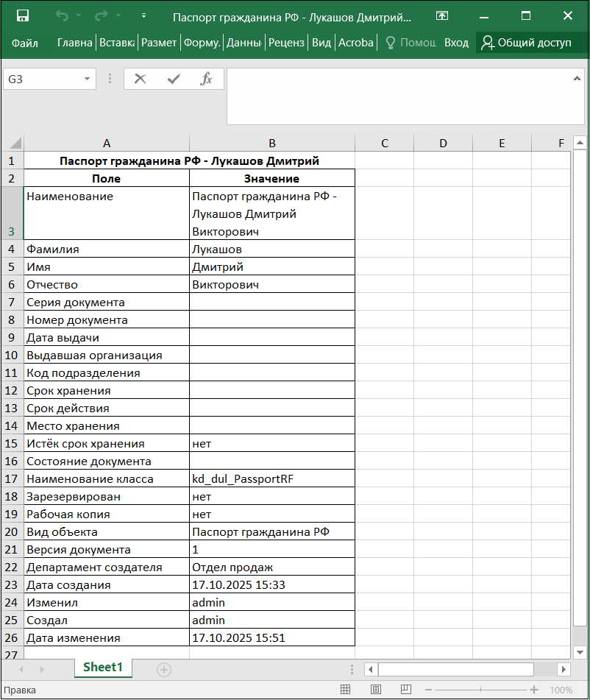Open the Acrobat ribbon tab
Image resolution: width=590 pixels, height=700 pixels.
tap(356, 43)
